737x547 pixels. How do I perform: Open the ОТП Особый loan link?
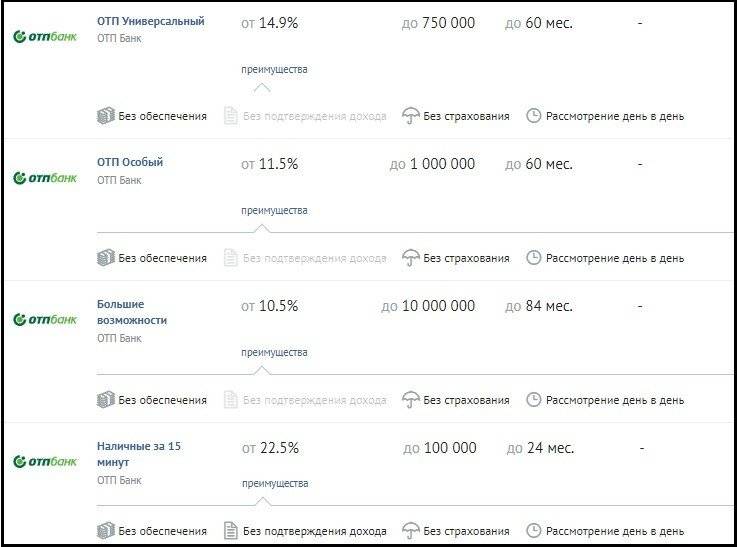(x=130, y=162)
